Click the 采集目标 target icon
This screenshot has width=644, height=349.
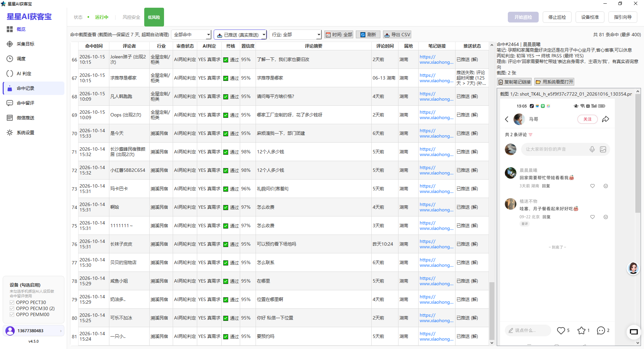pyautogui.click(x=10, y=44)
